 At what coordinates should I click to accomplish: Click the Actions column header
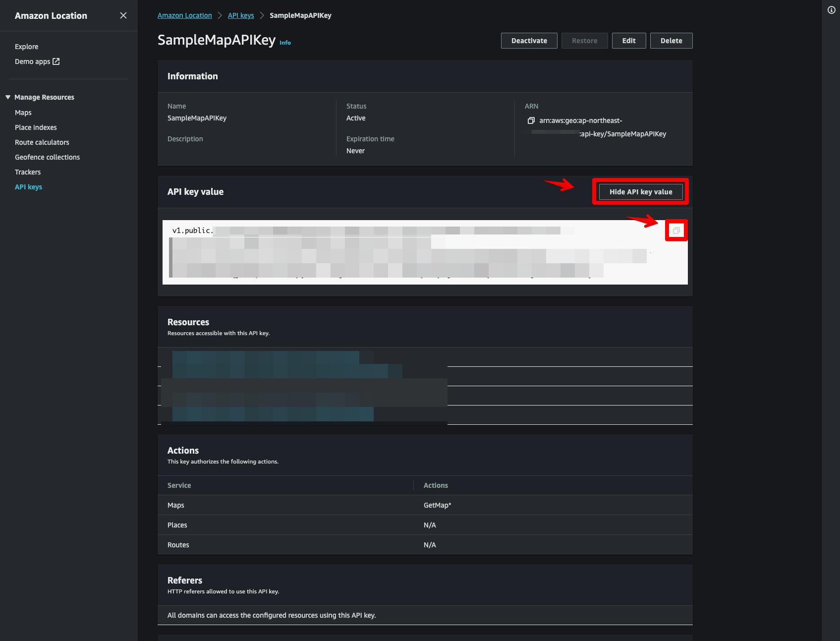436,485
